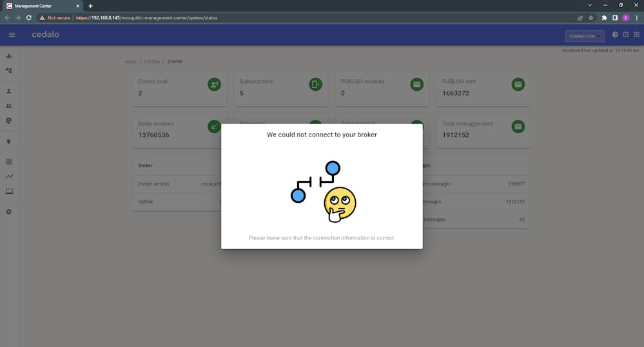Open the plug connections sidebar icon
The image size is (644, 347).
click(9, 142)
